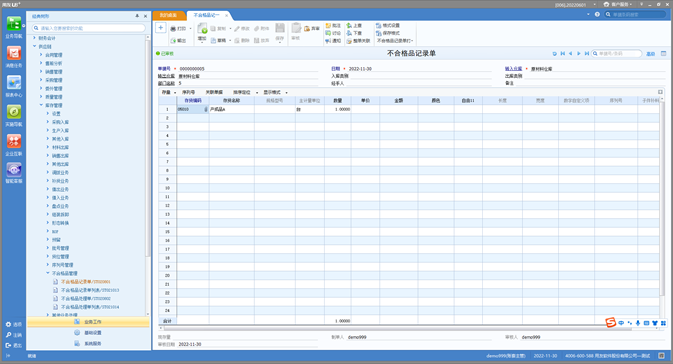
Task: Click the 打印 printer icon
Action: [x=173, y=29]
